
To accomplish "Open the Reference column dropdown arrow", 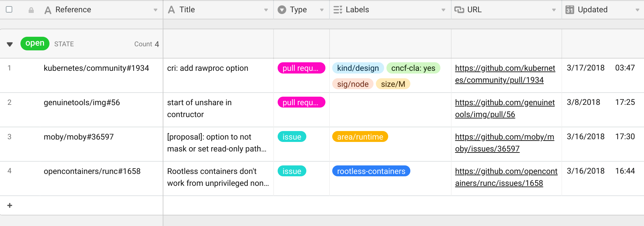I will point(156,10).
